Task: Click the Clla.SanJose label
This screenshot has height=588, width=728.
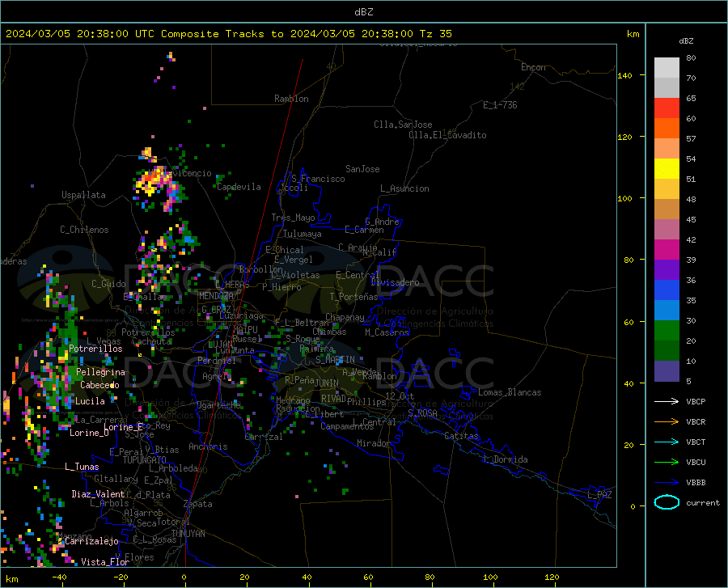Action: coord(403,125)
